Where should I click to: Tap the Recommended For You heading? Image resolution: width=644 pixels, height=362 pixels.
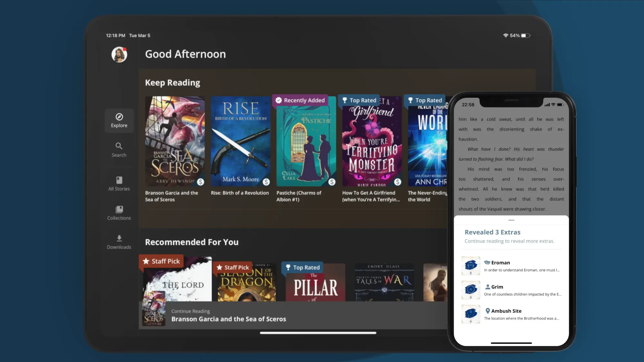tap(192, 242)
